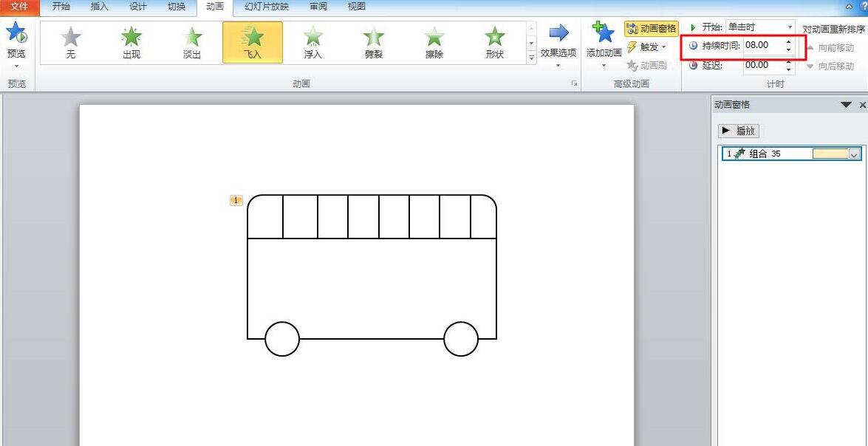Click the 组合 35 timing bar

(830, 154)
